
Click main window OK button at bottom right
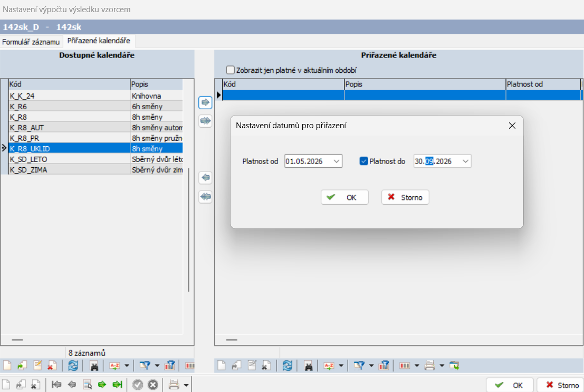pyautogui.click(x=510, y=385)
